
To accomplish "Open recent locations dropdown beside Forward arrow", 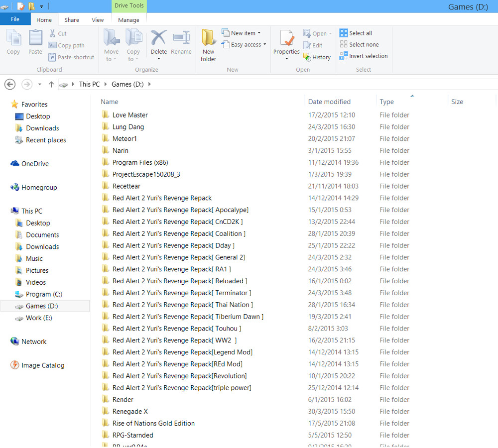I will [40, 84].
